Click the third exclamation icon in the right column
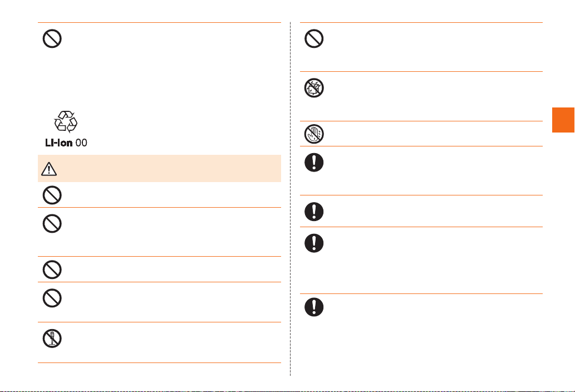 click(314, 243)
